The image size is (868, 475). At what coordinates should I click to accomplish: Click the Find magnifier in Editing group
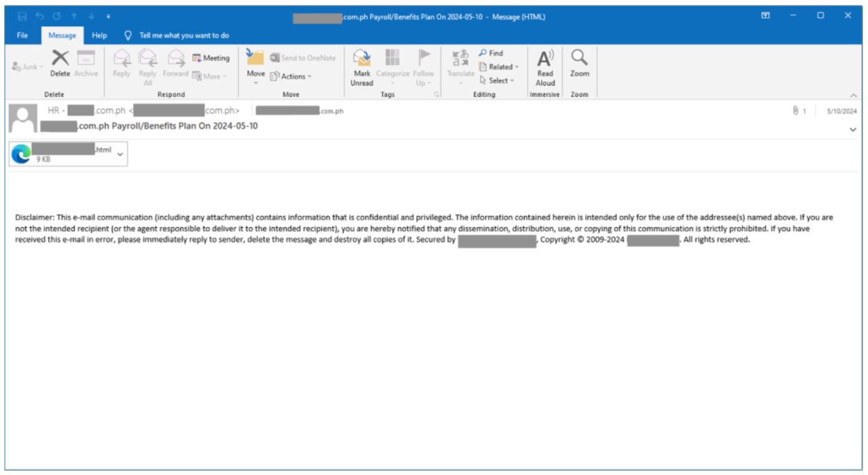tap(483, 53)
